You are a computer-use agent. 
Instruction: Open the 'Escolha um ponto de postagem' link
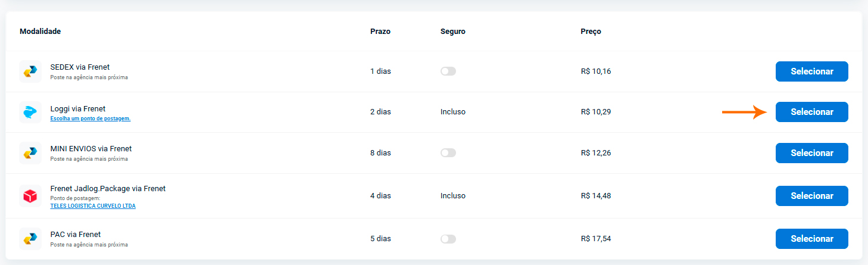click(90, 119)
